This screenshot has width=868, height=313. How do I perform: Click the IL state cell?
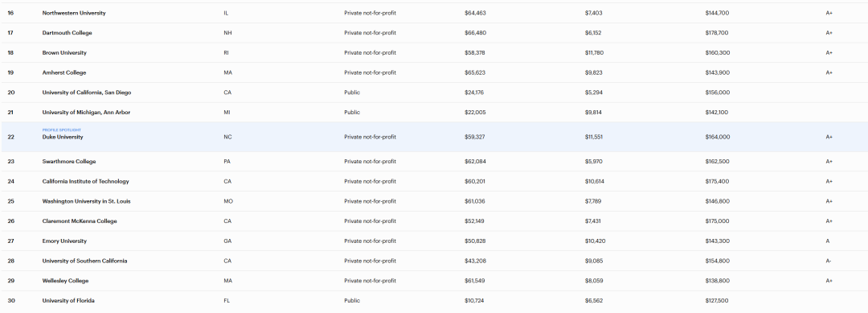click(x=226, y=13)
